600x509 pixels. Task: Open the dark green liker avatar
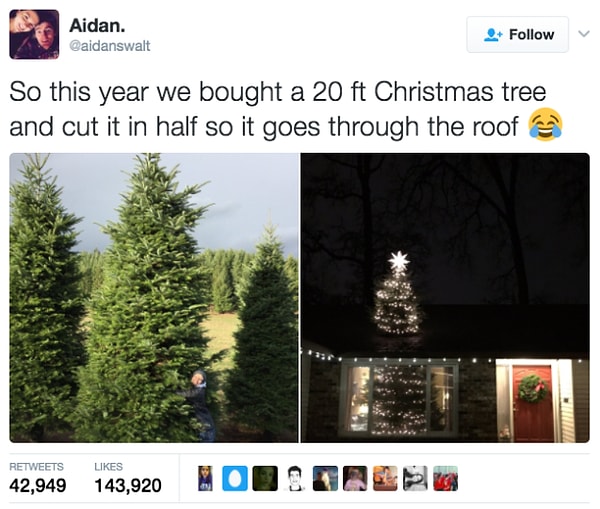[265, 478]
